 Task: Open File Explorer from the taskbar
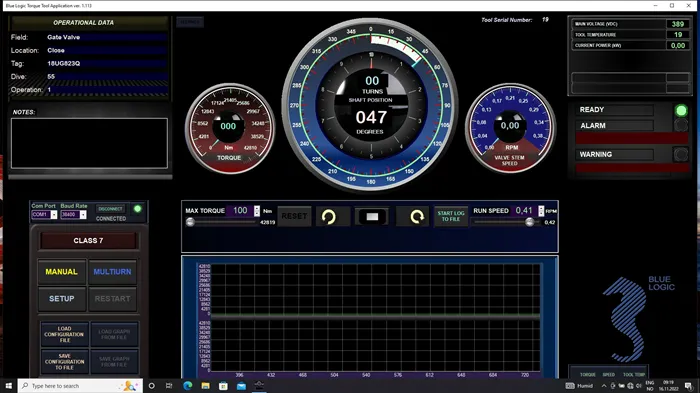(205, 385)
